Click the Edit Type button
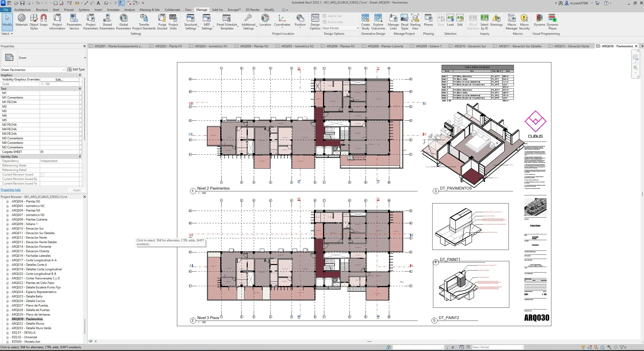The height and width of the screenshot is (351, 644). click(x=76, y=69)
